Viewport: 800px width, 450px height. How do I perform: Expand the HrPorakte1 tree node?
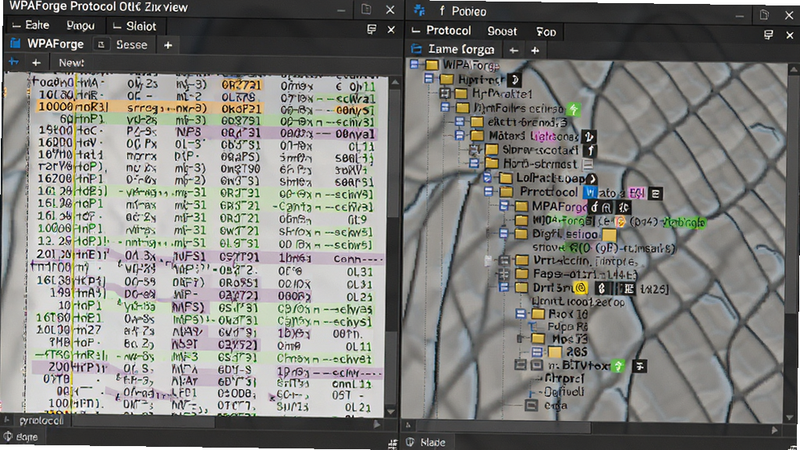[445, 93]
